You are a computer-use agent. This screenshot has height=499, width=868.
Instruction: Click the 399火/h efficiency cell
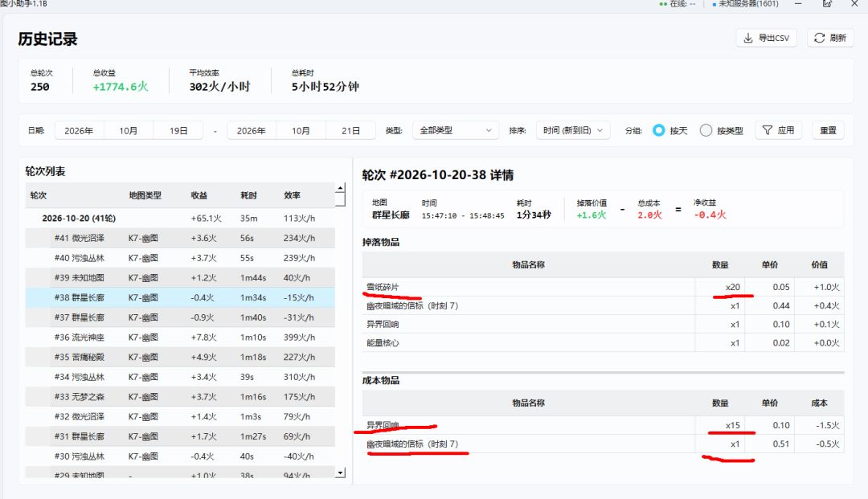pyautogui.click(x=299, y=337)
